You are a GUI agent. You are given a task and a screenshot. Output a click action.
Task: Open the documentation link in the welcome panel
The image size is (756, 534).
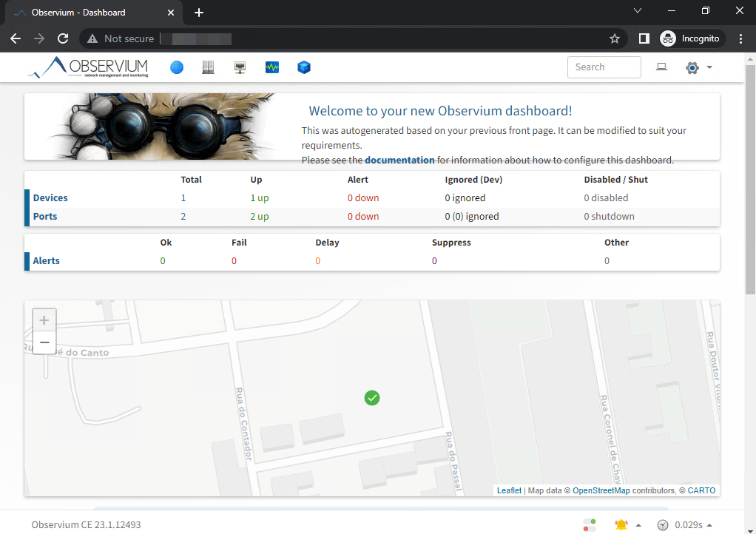coord(399,160)
